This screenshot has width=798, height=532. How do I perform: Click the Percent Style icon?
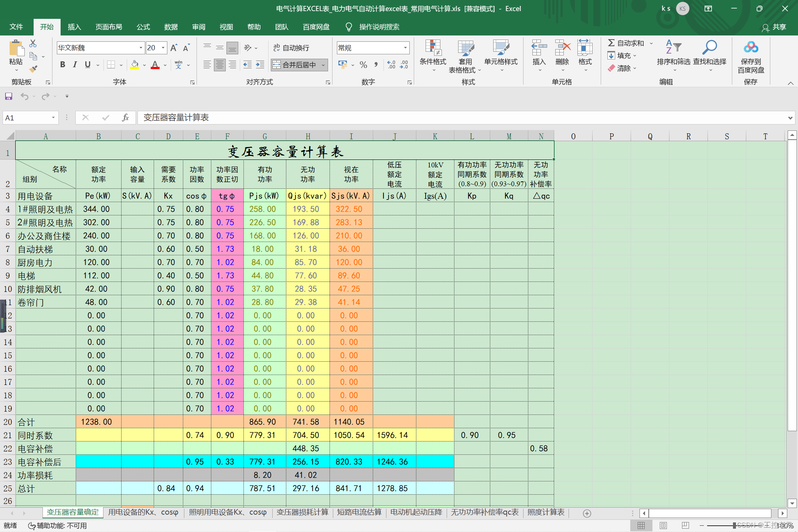(x=363, y=65)
